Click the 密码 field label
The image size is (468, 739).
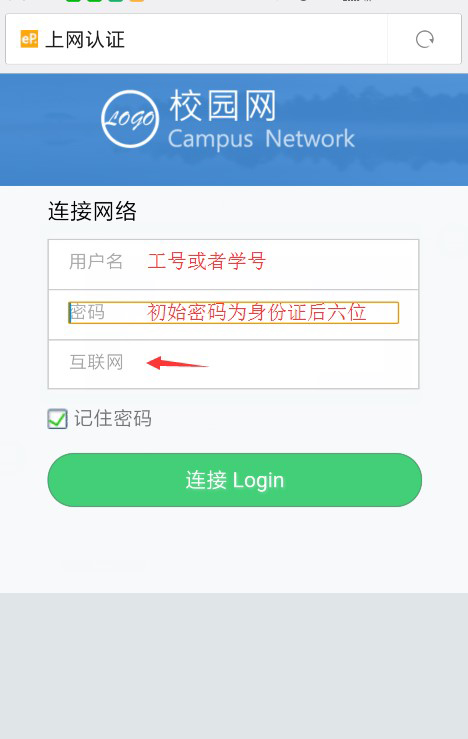[x=88, y=312]
